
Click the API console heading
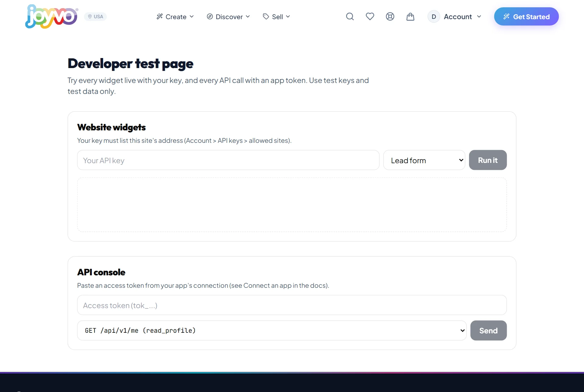(101, 272)
